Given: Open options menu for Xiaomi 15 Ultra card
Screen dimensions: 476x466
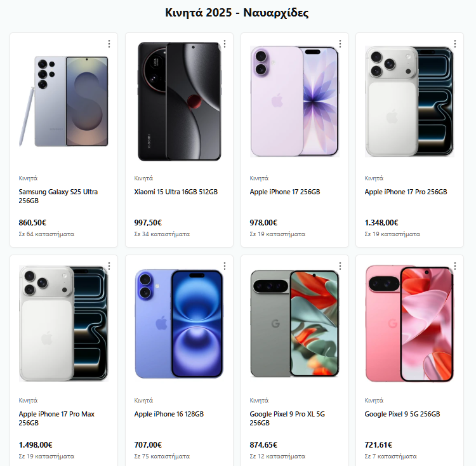Looking at the screenshot, I should click(x=225, y=44).
